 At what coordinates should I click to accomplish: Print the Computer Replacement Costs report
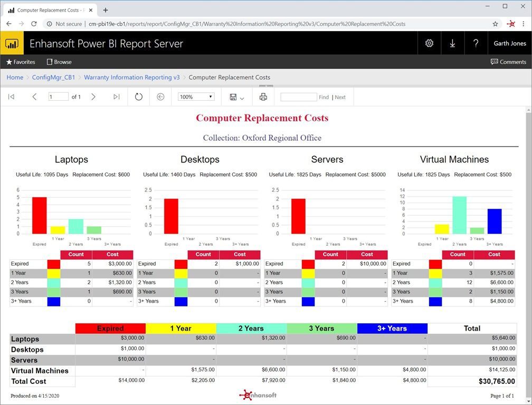pos(263,97)
